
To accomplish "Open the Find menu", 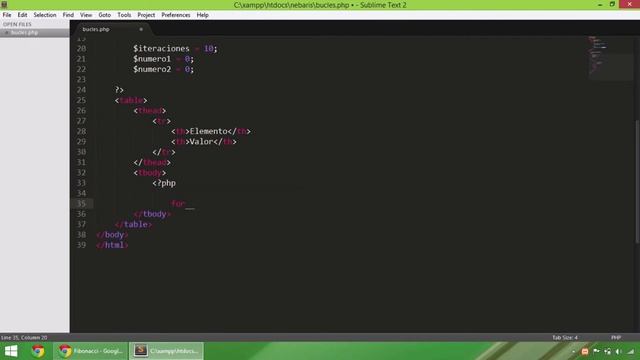I will pos(68,15).
